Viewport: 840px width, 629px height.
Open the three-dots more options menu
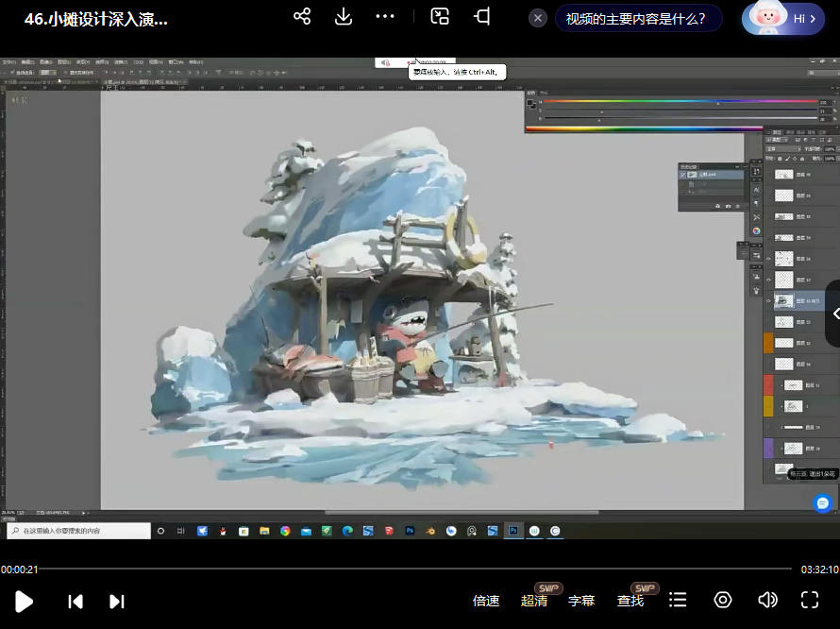385,17
